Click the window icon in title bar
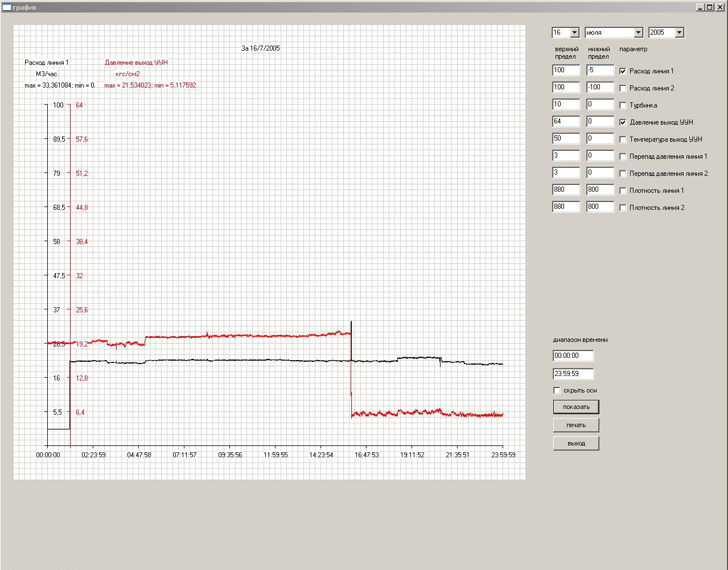Screen dimensions: 728x570 (x=7, y=7)
